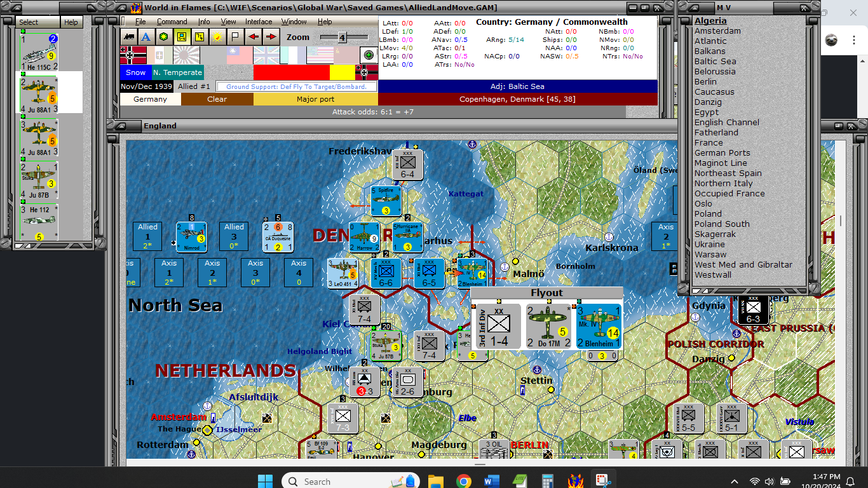The image size is (868, 488).
Task: Open the File menu
Action: coord(140,22)
